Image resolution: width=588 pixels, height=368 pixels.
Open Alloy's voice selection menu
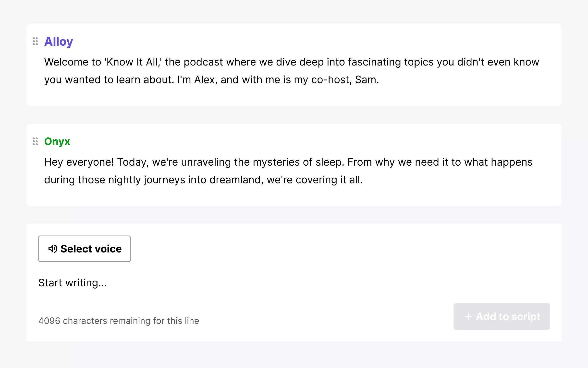click(58, 41)
